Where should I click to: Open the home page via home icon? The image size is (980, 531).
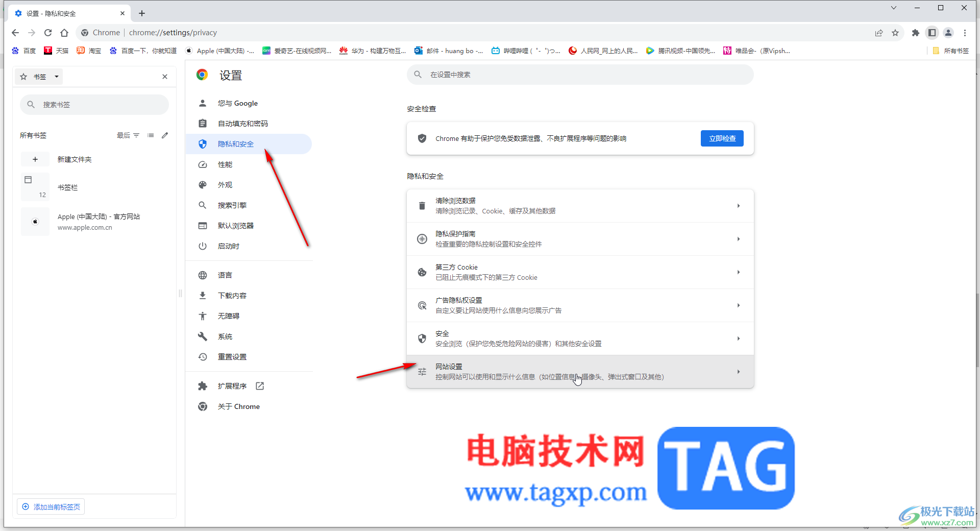tap(64, 33)
